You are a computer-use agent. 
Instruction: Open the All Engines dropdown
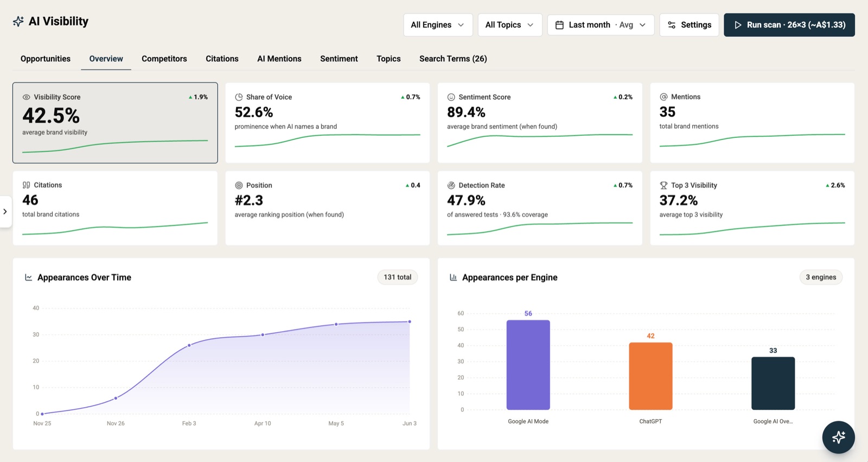click(x=438, y=25)
